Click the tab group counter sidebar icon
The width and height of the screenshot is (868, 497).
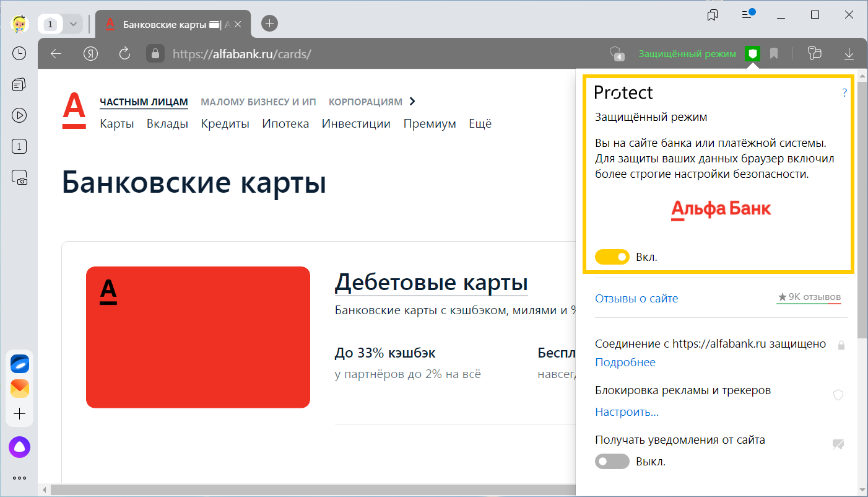[19, 147]
